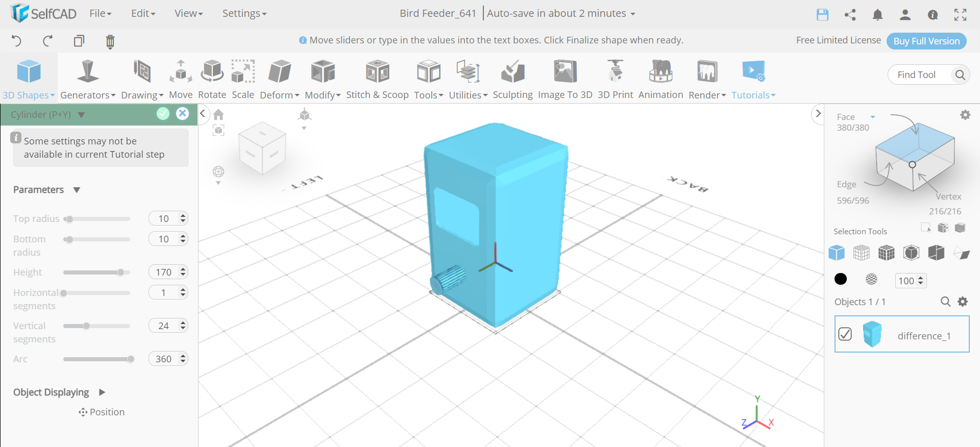Open the File menu
This screenshot has height=447, width=980.
100,13
